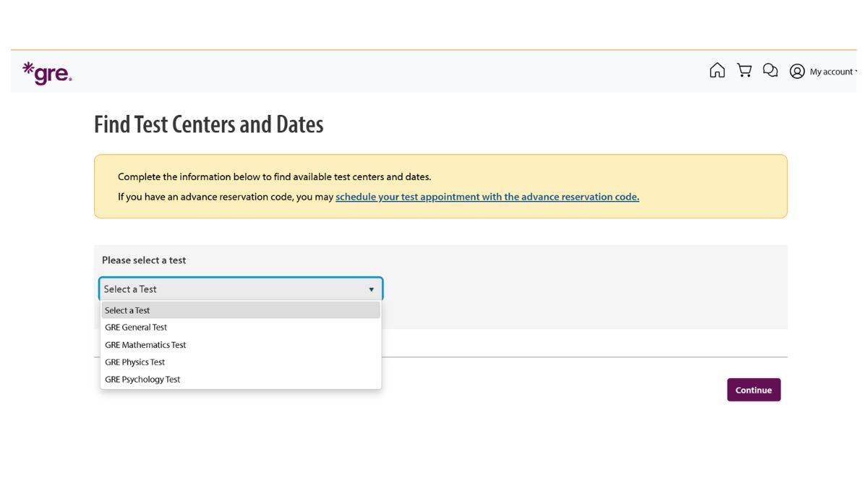This screenshot has width=868, height=488.
Task: Choose GRE Mathematics Test option
Action: tap(145, 344)
